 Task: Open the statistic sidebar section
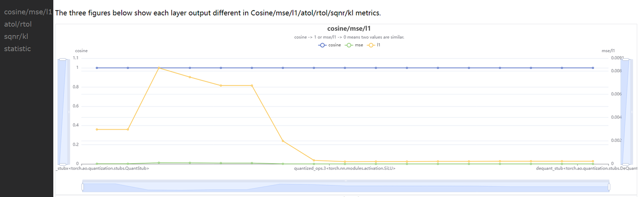pyautogui.click(x=18, y=49)
